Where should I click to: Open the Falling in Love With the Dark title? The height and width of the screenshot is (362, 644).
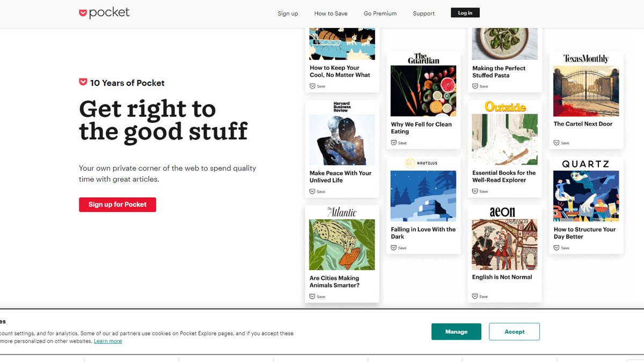[423, 233]
